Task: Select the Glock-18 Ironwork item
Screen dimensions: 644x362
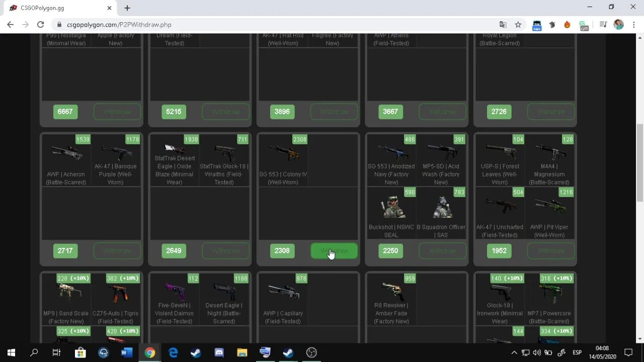Action: coord(500,300)
